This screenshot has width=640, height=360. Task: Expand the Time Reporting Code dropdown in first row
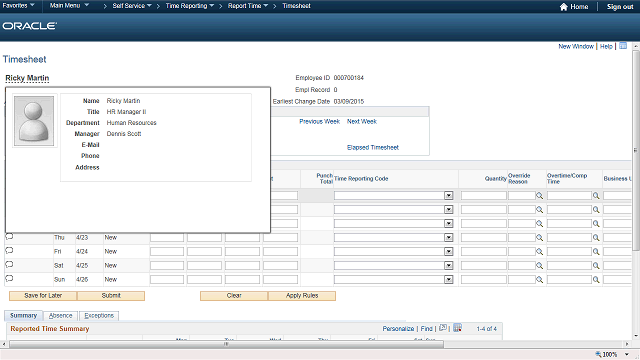(x=449, y=196)
